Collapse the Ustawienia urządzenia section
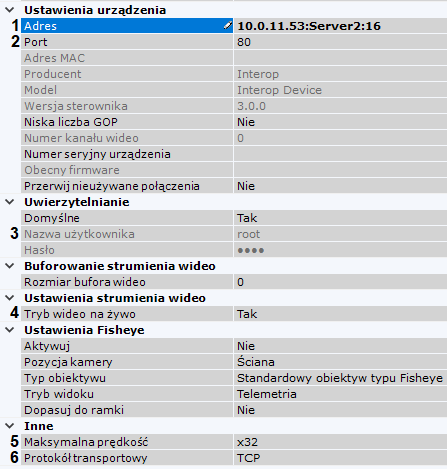The width and height of the screenshot is (447, 469). click(x=10, y=10)
